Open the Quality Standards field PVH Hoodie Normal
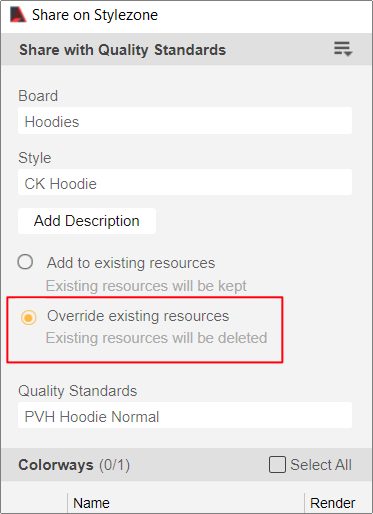 click(185, 415)
